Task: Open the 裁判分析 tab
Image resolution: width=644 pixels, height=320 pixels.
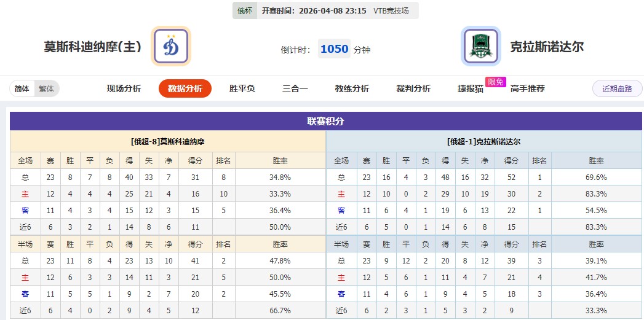Action: 413,88
